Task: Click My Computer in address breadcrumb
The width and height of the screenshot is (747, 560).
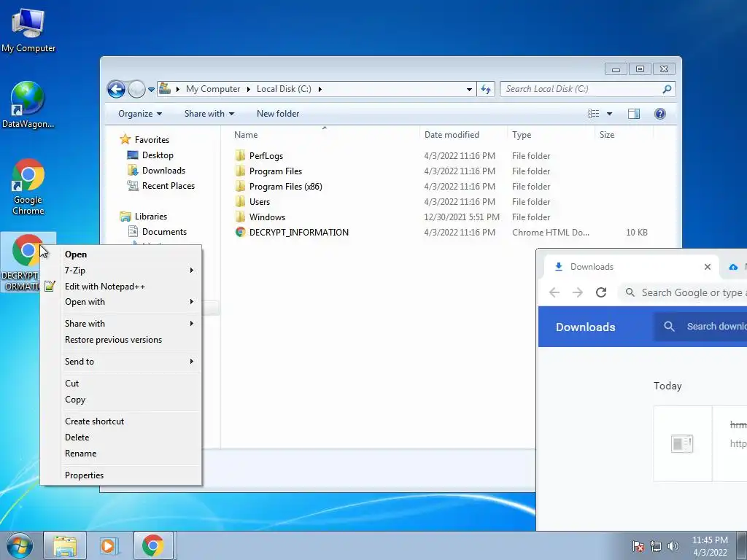Action: tap(213, 89)
